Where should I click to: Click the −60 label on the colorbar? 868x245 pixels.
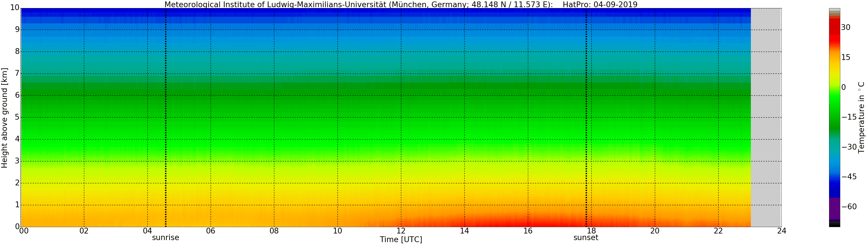(x=849, y=207)
